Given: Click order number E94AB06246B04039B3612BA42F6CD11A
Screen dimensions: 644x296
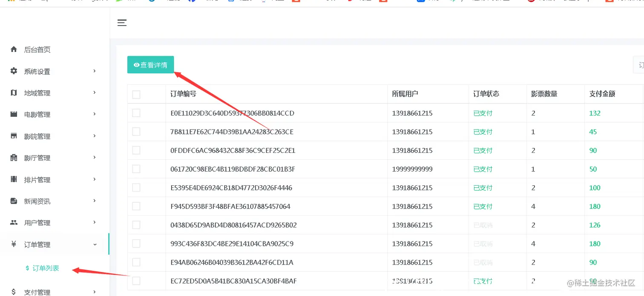Looking at the screenshot, I should pos(232,262).
